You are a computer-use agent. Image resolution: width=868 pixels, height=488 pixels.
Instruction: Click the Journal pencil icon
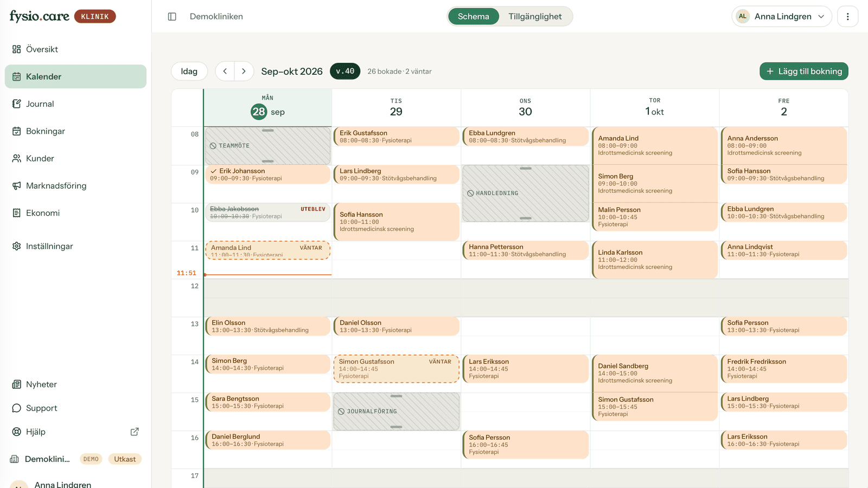17,104
